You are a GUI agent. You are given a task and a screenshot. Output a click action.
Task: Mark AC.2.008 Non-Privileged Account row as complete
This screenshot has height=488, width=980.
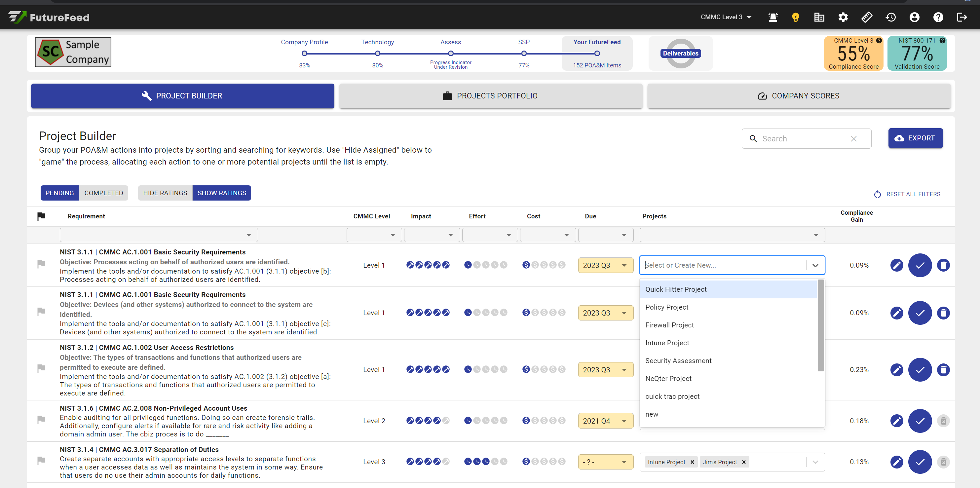(x=920, y=421)
